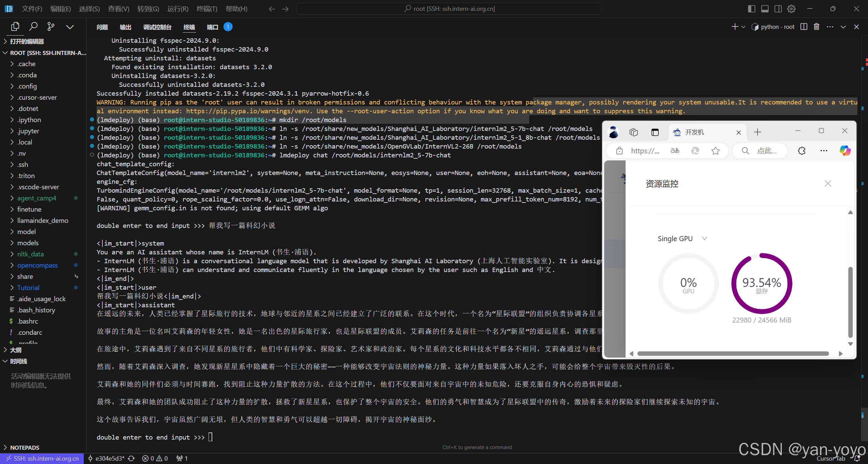Toggle the bottom panel visibility
The height and width of the screenshot is (464, 868).
pyautogui.click(x=765, y=8)
